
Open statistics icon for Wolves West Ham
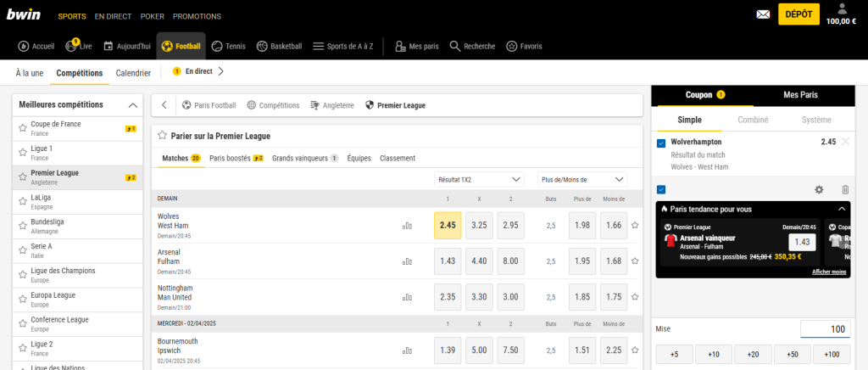(x=408, y=226)
